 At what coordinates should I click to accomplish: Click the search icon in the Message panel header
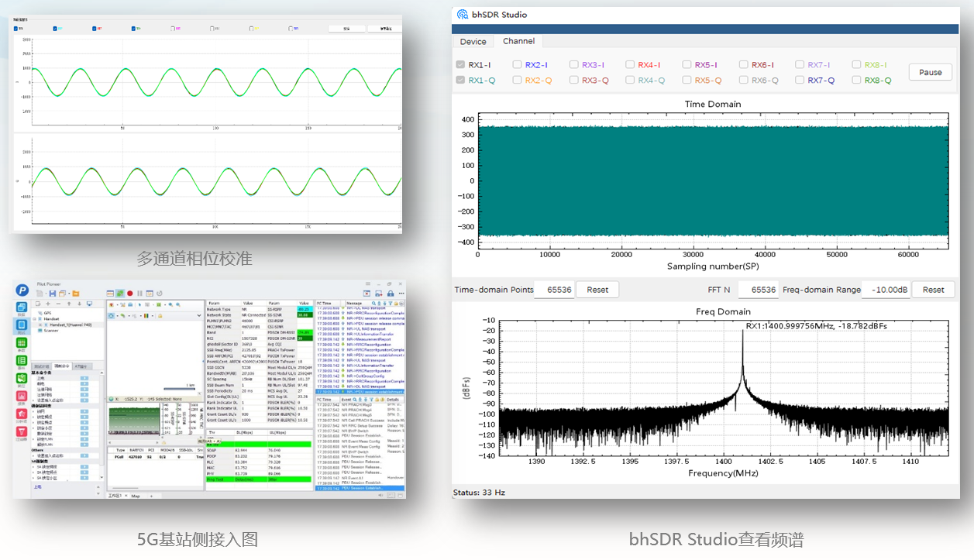373,303
